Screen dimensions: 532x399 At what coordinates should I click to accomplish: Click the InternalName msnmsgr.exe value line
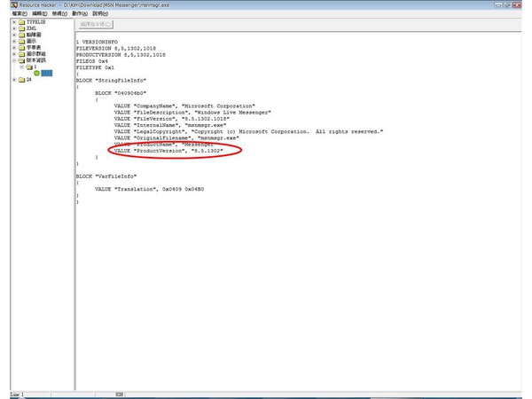[170, 125]
